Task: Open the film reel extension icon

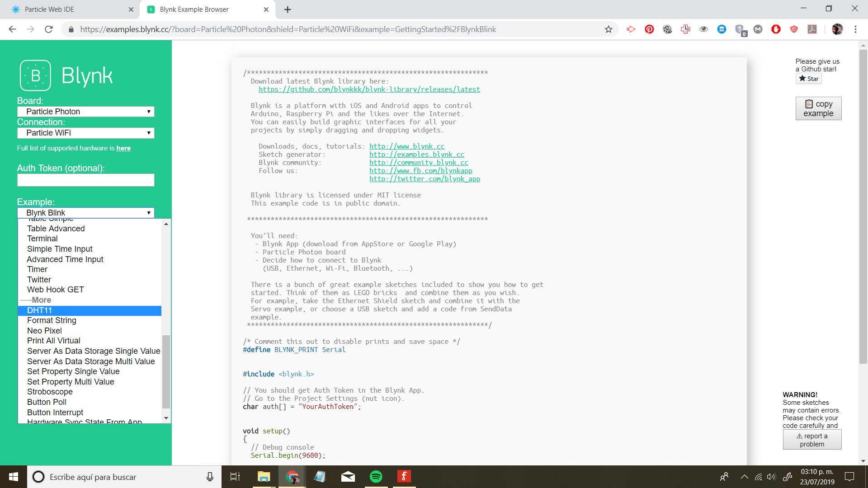Action: click(667, 29)
